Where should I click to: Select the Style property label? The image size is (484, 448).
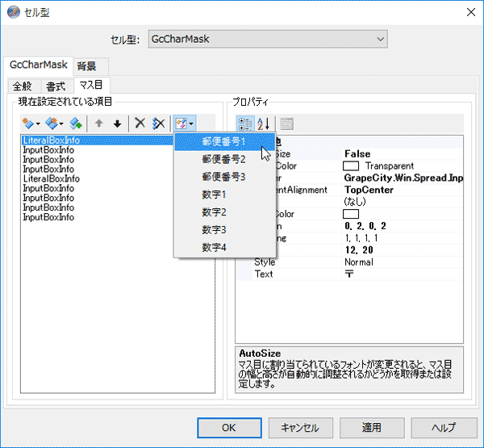(x=265, y=262)
